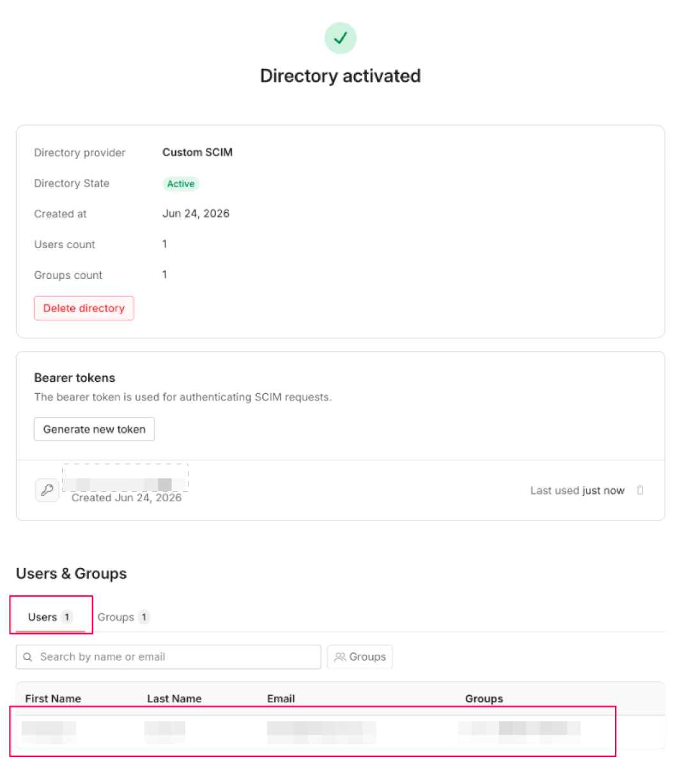Click the First Name column header

pyautogui.click(x=53, y=698)
